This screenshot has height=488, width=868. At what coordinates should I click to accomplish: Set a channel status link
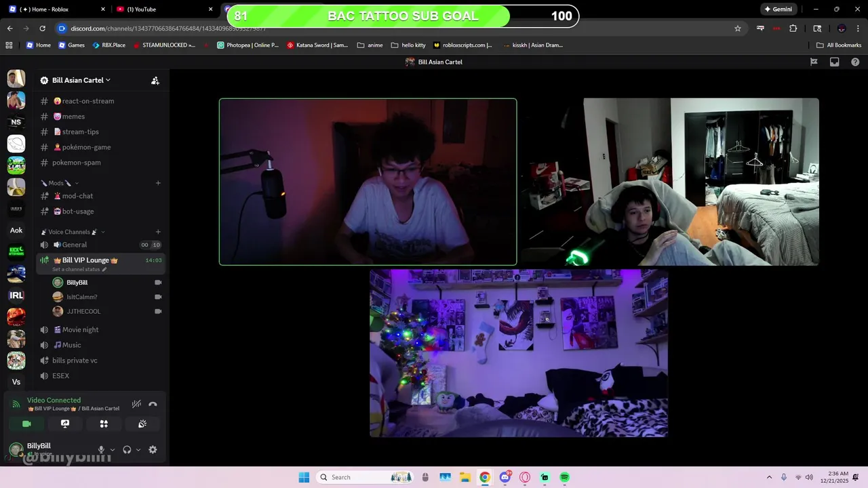79,269
